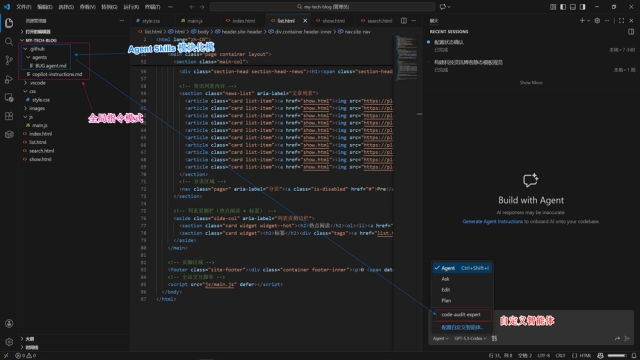Switch to the show.html tab

pyautogui.click(x=333, y=21)
